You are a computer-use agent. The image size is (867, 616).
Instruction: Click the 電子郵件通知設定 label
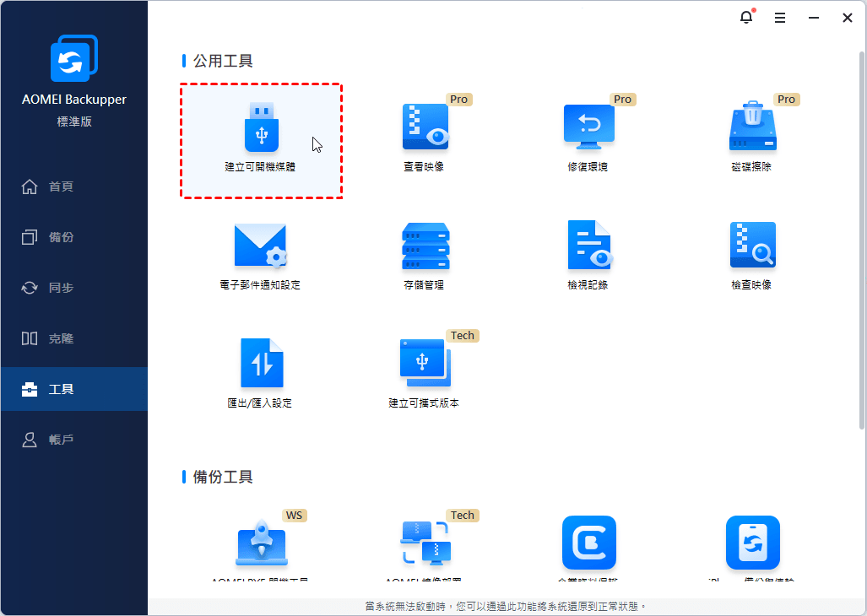pos(260,285)
